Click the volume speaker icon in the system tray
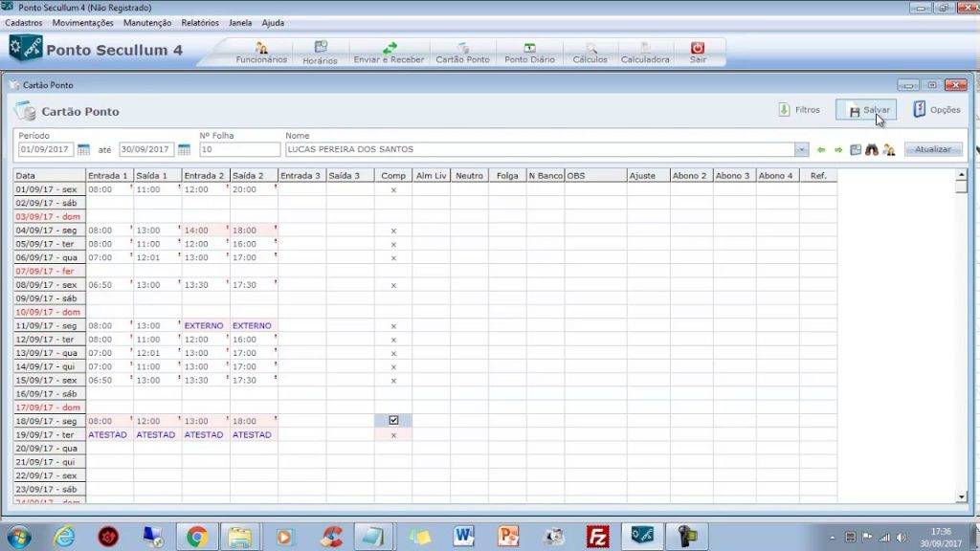 tap(901, 538)
